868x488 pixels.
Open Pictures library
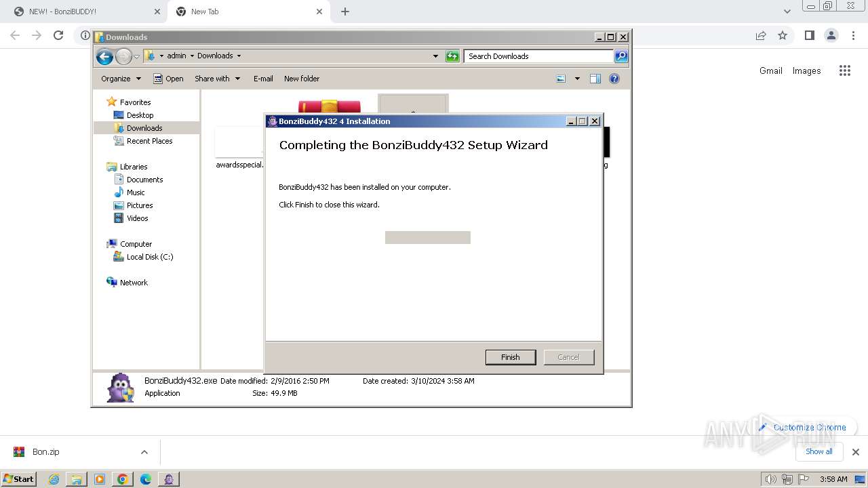140,205
